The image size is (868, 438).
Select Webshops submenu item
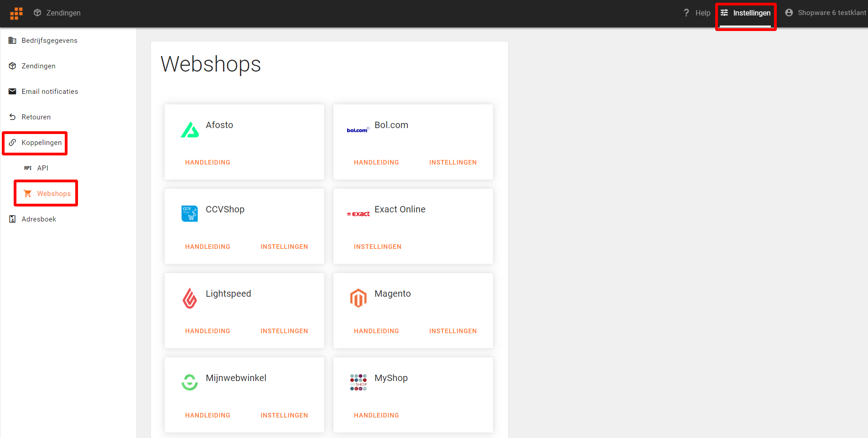coord(54,194)
